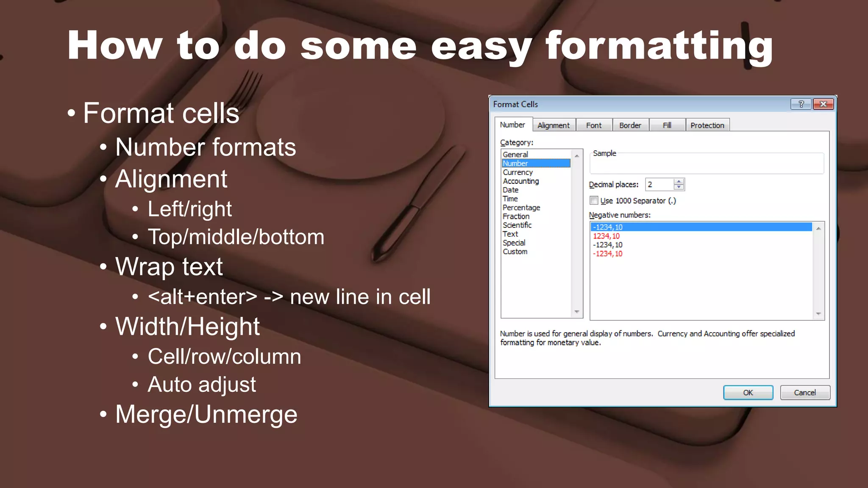Open the Font tab
The width and height of the screenshot is (868, 488).
coord(593,125)
